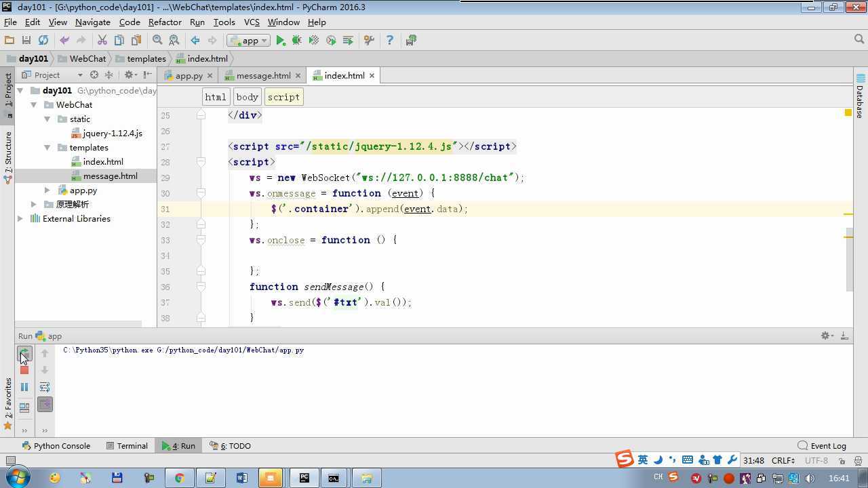Open the File menu

10,22
